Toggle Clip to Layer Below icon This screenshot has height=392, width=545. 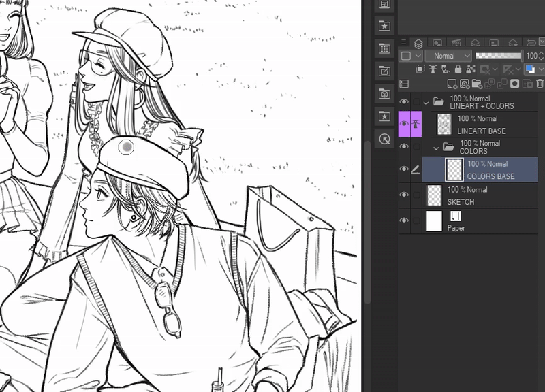coord(420,69)
